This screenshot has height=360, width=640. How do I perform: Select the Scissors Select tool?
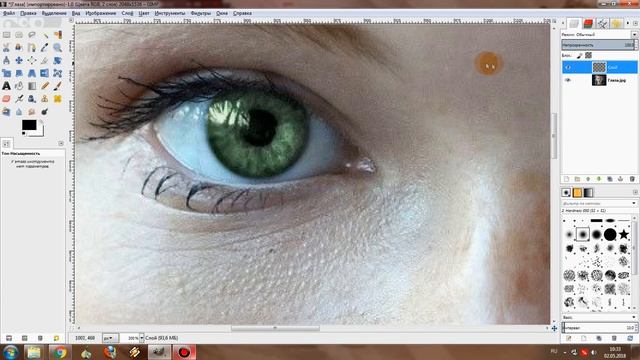(7, 48)
